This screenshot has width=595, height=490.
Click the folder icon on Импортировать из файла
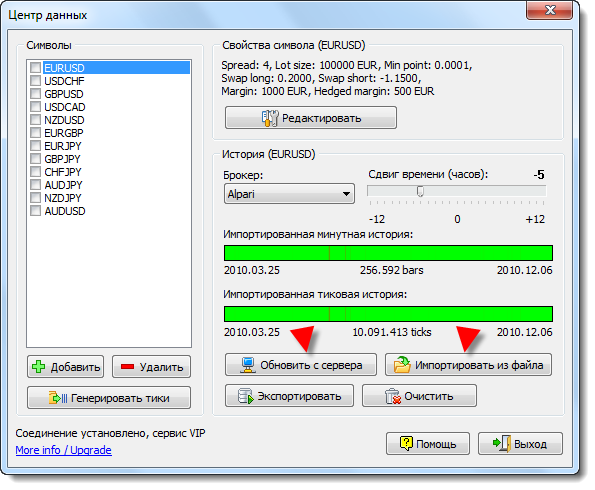click(402, 365)
